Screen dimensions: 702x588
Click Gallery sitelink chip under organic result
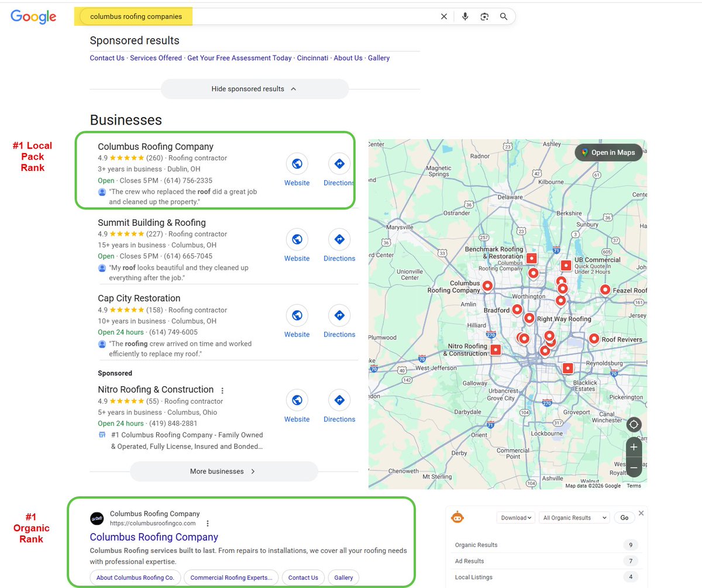click(x=344, y=577)
